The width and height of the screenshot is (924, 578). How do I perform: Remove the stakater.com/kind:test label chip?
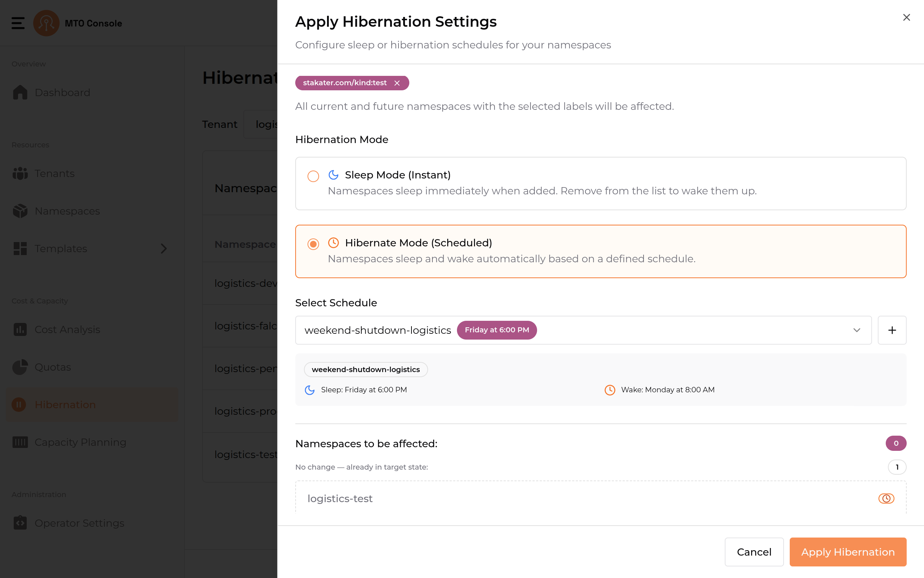397,83
